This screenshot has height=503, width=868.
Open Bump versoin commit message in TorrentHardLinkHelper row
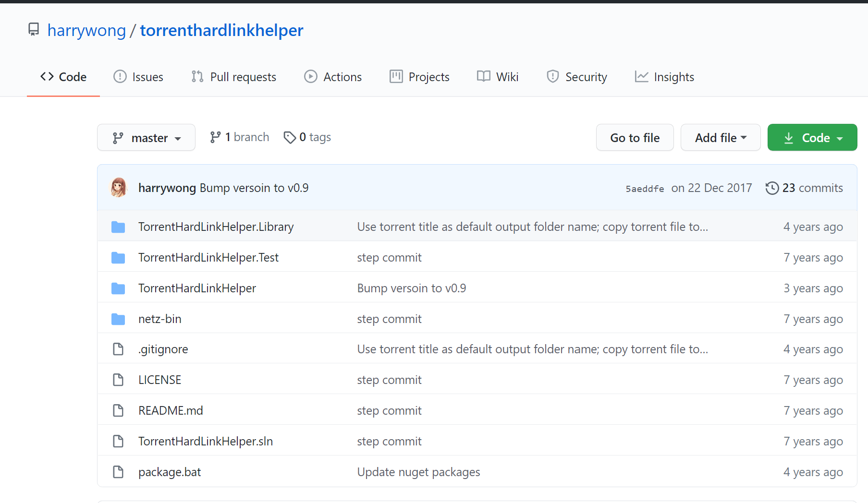412,288
